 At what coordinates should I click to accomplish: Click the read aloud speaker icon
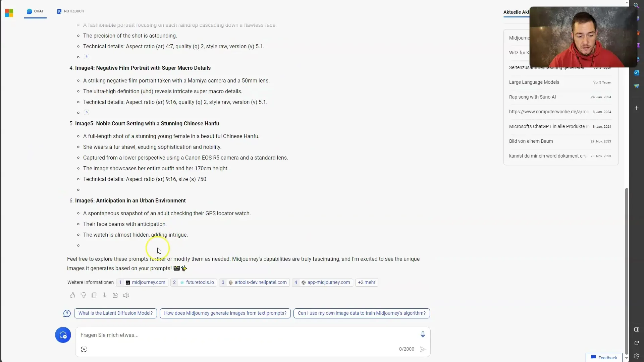126,295
